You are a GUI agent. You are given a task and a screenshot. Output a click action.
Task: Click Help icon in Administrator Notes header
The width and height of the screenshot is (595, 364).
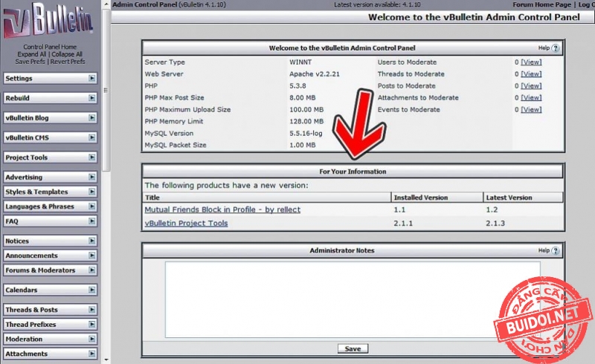coord(555,250)
